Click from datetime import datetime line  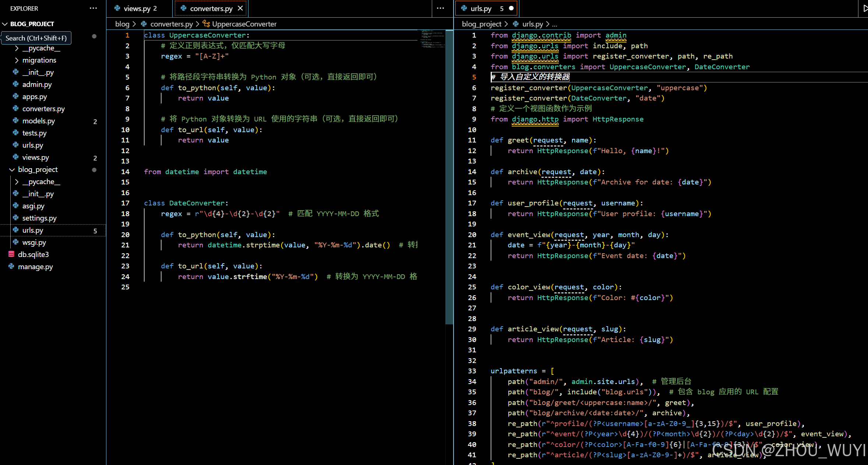click(x=205, y=172)
